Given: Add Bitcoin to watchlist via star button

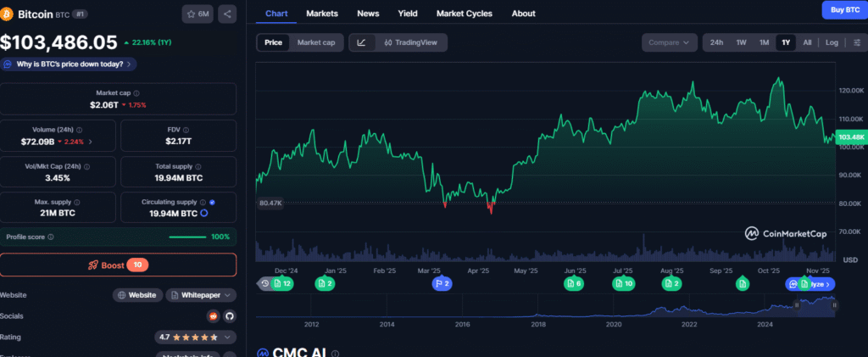Looking at the screenshot, I should [x=198, y=14].
